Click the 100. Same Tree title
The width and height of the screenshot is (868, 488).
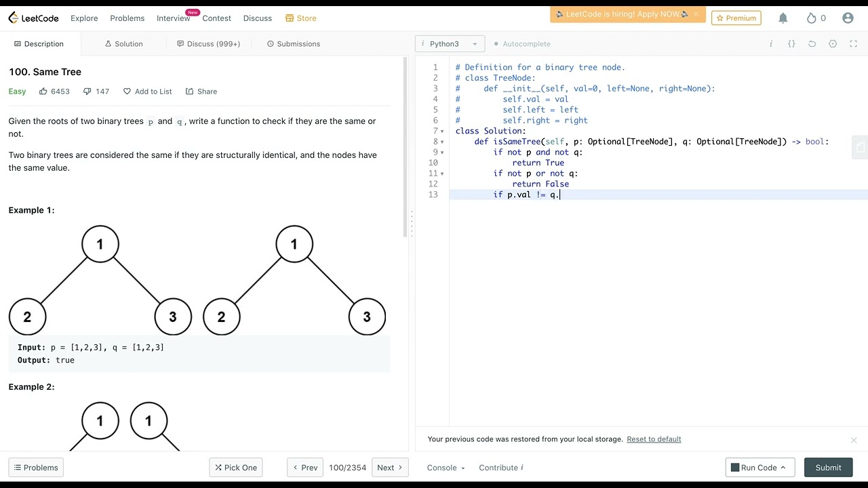pos(45,72)
